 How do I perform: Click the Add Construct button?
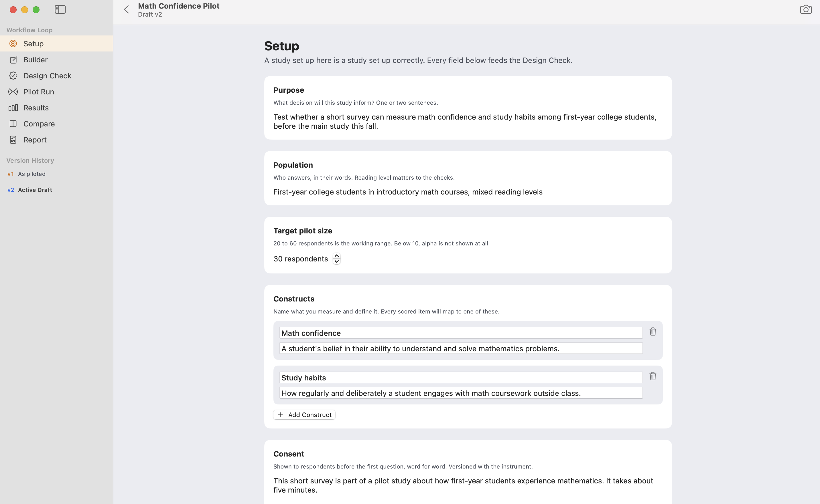click(304, 415)
